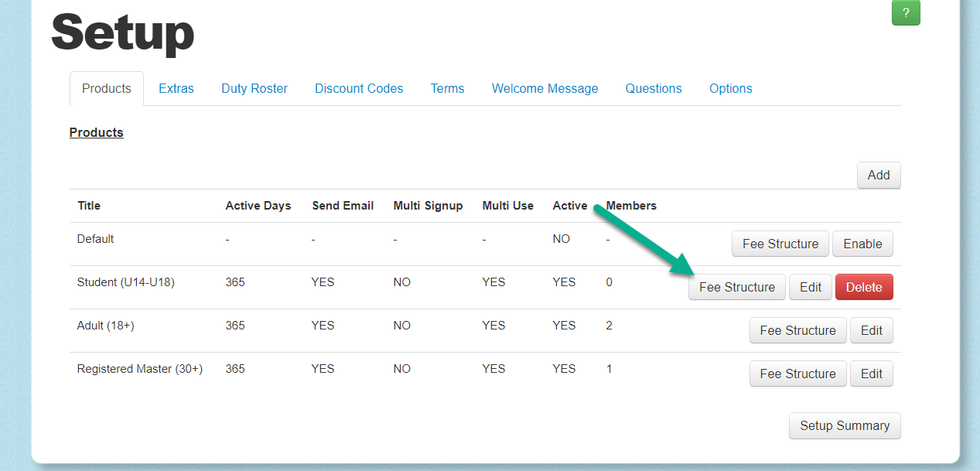Select the Default product title
This screenshot has width=980, height=471.
pos(96,239)
